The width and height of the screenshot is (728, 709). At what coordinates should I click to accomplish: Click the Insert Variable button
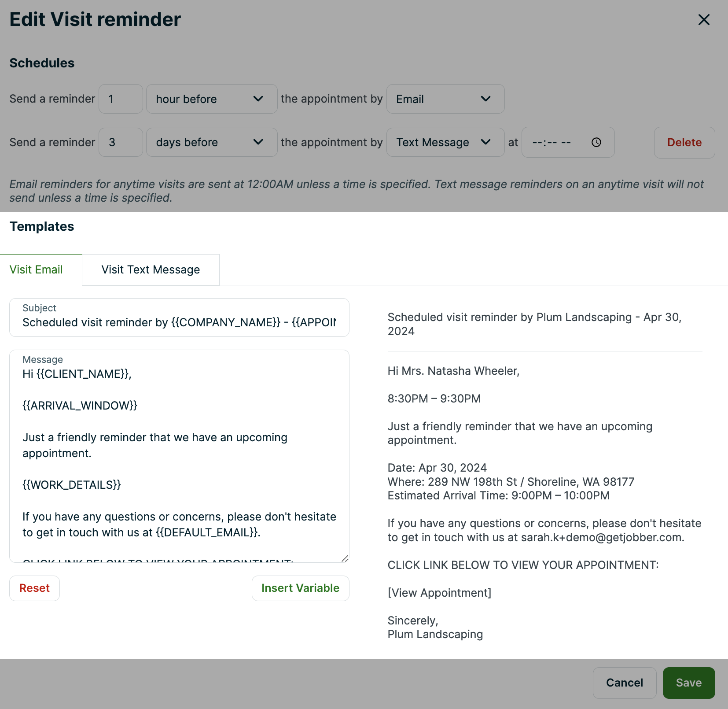pos(300,588)
